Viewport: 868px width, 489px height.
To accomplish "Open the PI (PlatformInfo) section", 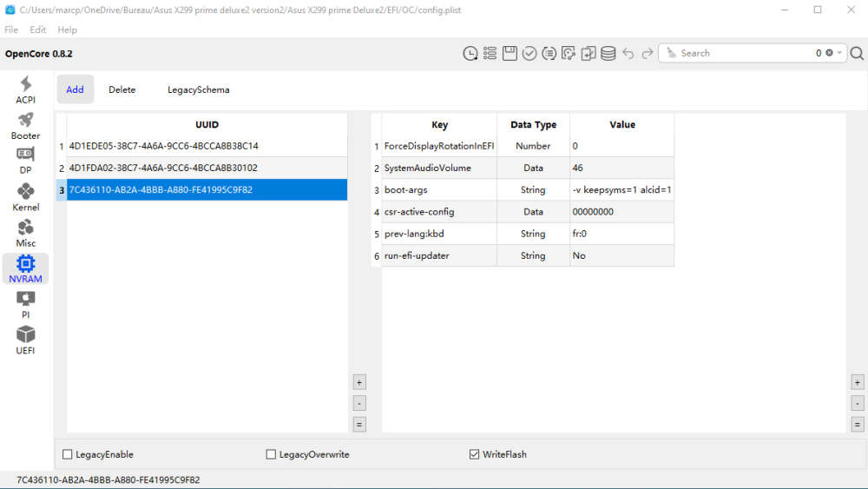I will click(x=25, y=305).
